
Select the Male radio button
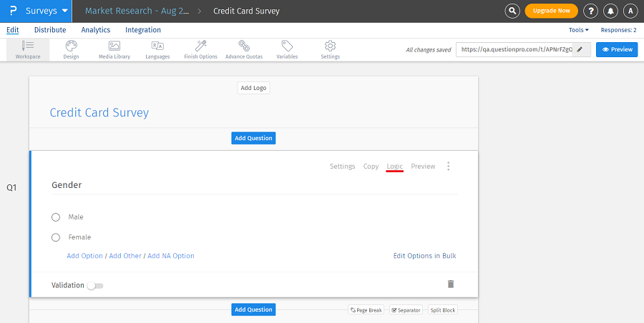tap(56, 217)
